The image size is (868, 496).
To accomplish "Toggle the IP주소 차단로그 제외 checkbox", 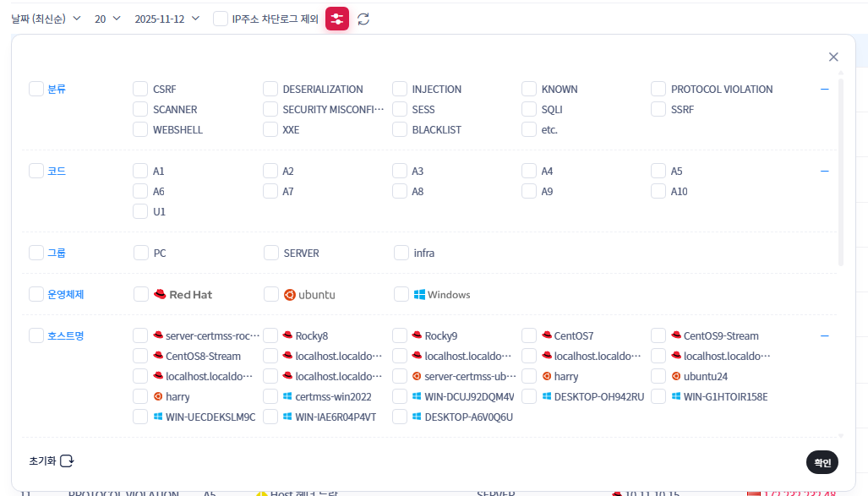I will click(x=221, y=19).
